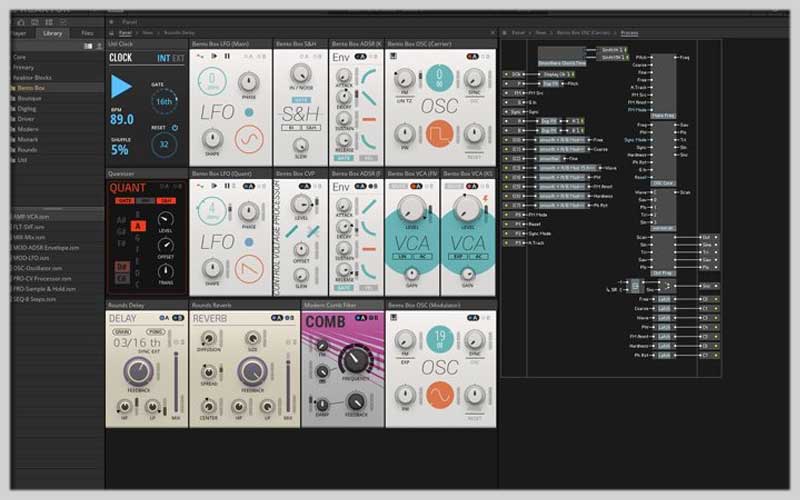Click the sine wave icon in OSC (Modulator)
The image size is (800, 500).
pyautogui.click(x=440, y=395)
